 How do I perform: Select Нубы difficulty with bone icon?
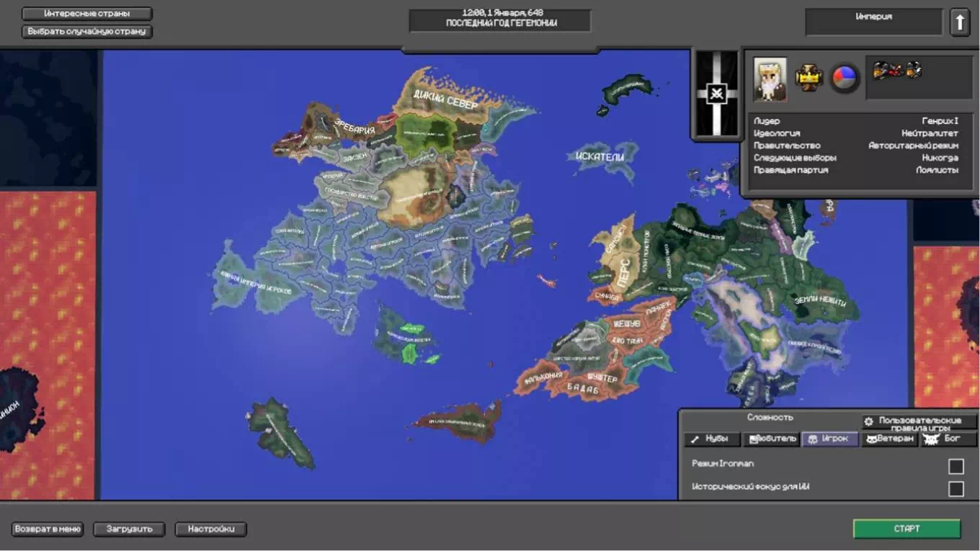click(x=711, y=439)
